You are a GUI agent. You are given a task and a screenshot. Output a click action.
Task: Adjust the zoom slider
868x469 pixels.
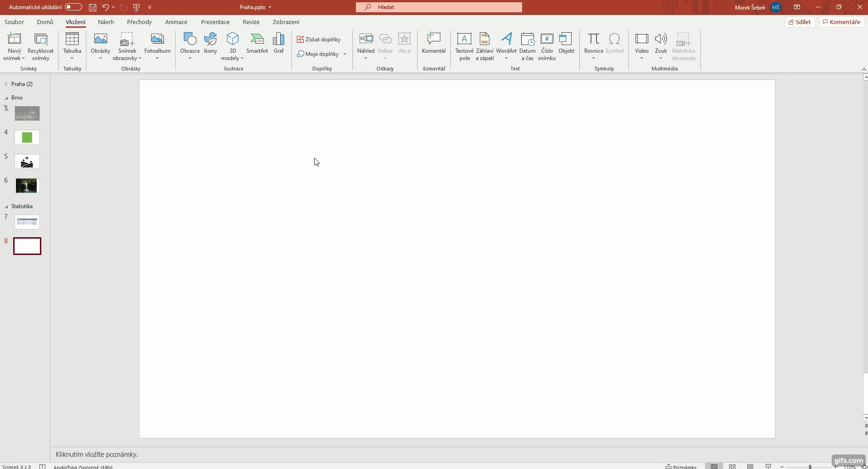tap(809, 466)
